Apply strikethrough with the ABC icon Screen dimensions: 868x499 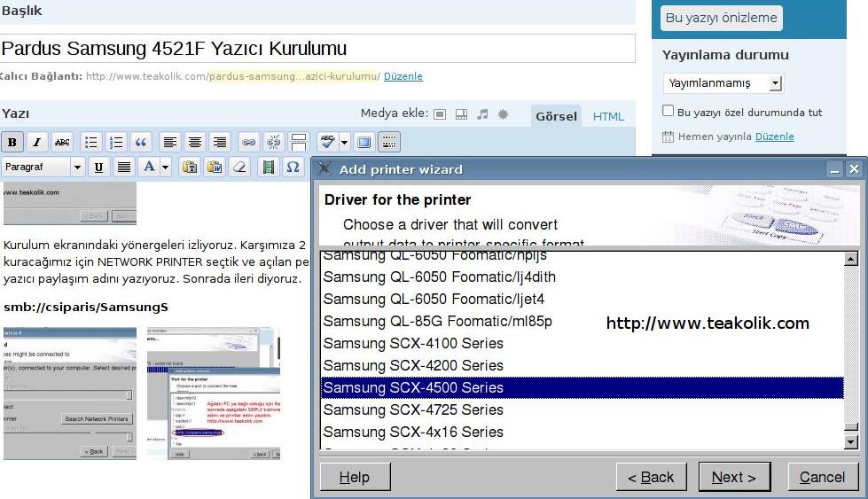coord(62,142)
